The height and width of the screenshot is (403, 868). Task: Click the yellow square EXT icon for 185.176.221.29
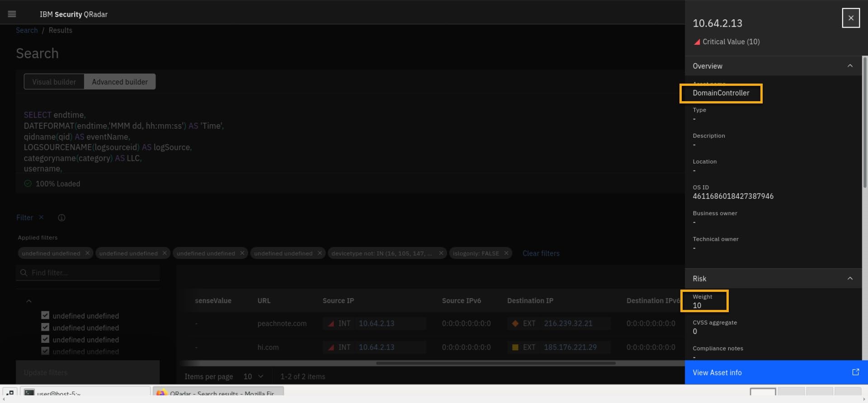click(515, 347)
